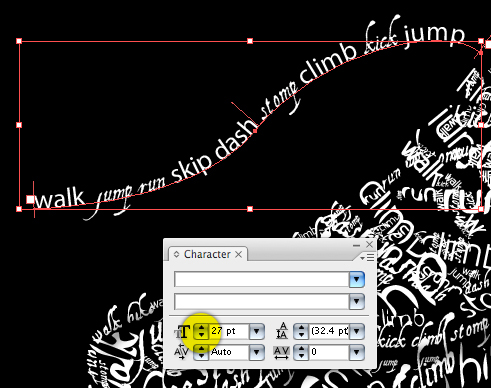Click the word skip on the path
This screenshot has width=491, height=388.
coord(192,169)
